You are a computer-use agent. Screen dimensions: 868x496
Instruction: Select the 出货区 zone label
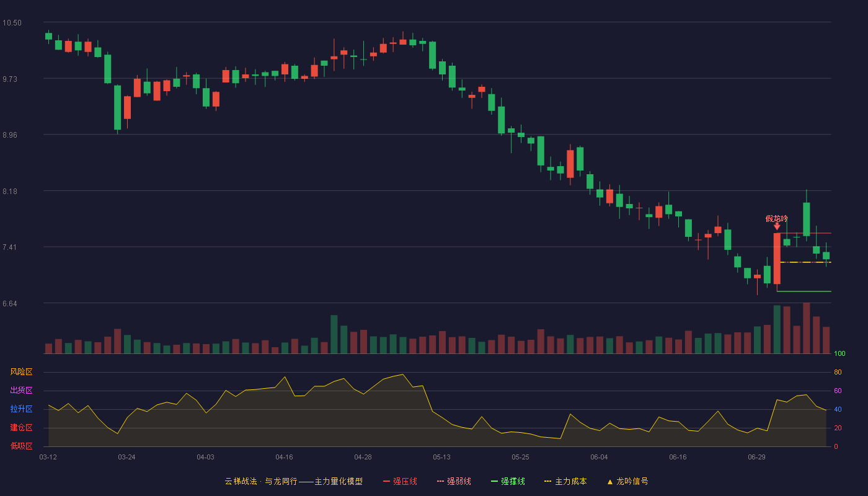(x=21, y=391)
